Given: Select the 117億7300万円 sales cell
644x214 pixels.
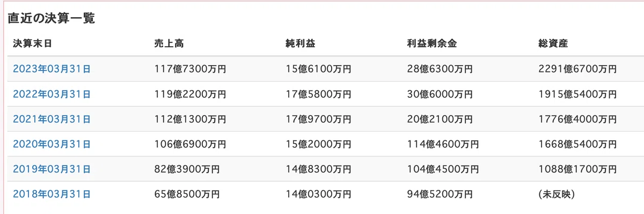Looking at the screenshot, I should click(x=190, y=69).
